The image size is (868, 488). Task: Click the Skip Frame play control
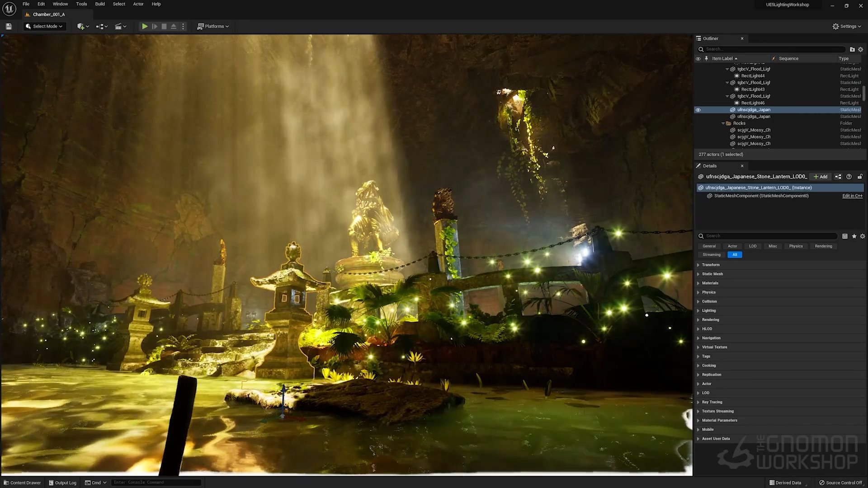(155, 26)
